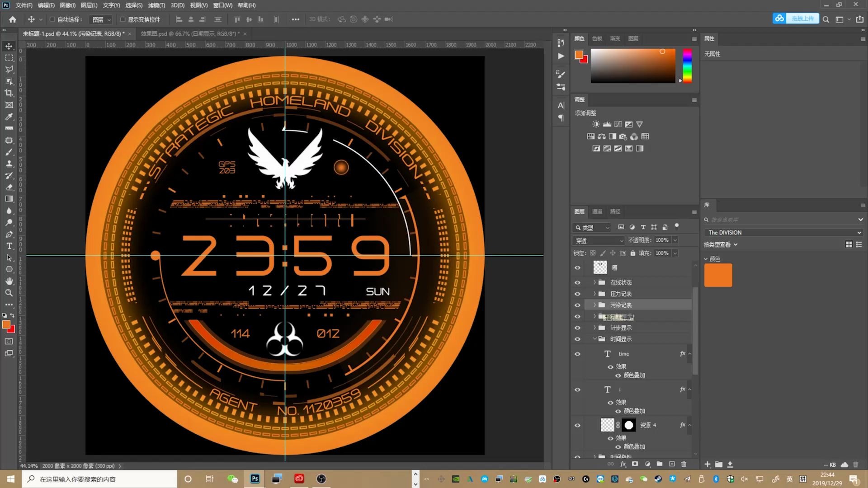The image size is (868, 488).
Task: Click the Home icon in options bar
Action: [13, 19]
